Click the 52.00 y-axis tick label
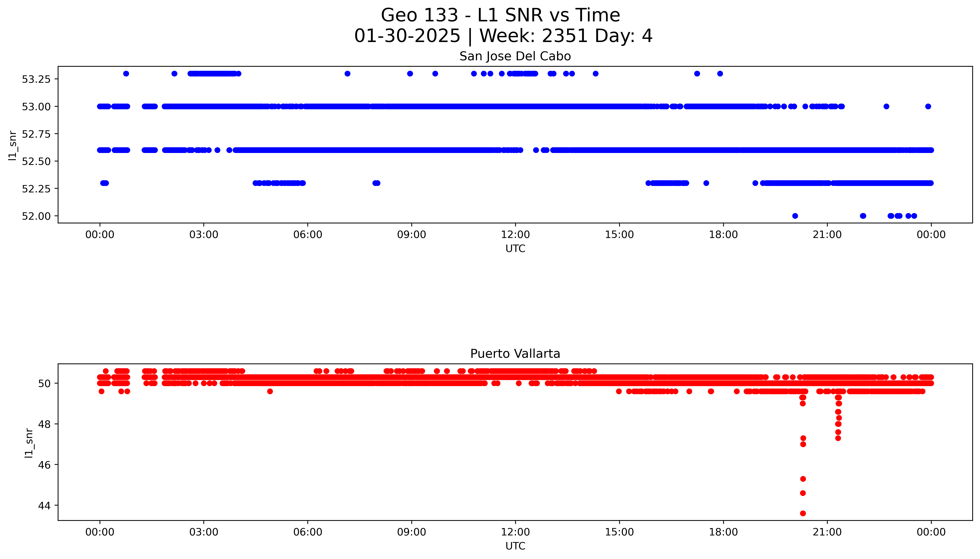Image resolution: width=980 pixels, height=559 pixels. click(x=36, y=216)
